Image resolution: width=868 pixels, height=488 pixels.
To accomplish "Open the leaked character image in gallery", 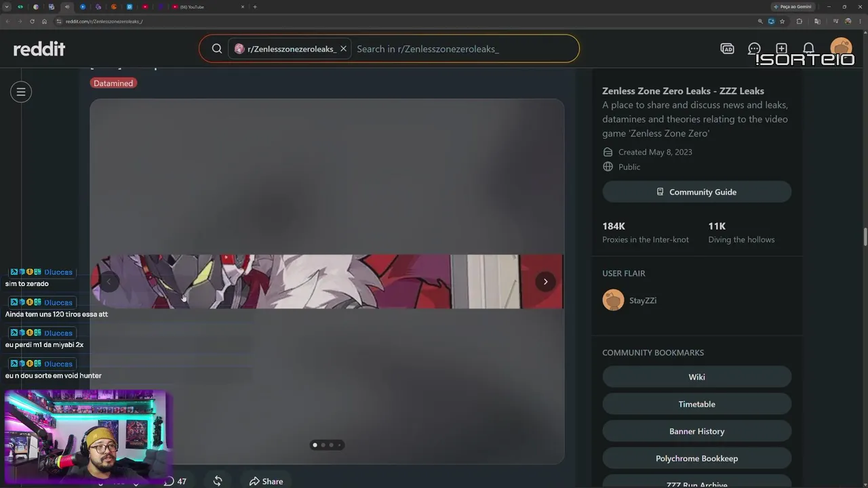I will (x=327, y=282).
